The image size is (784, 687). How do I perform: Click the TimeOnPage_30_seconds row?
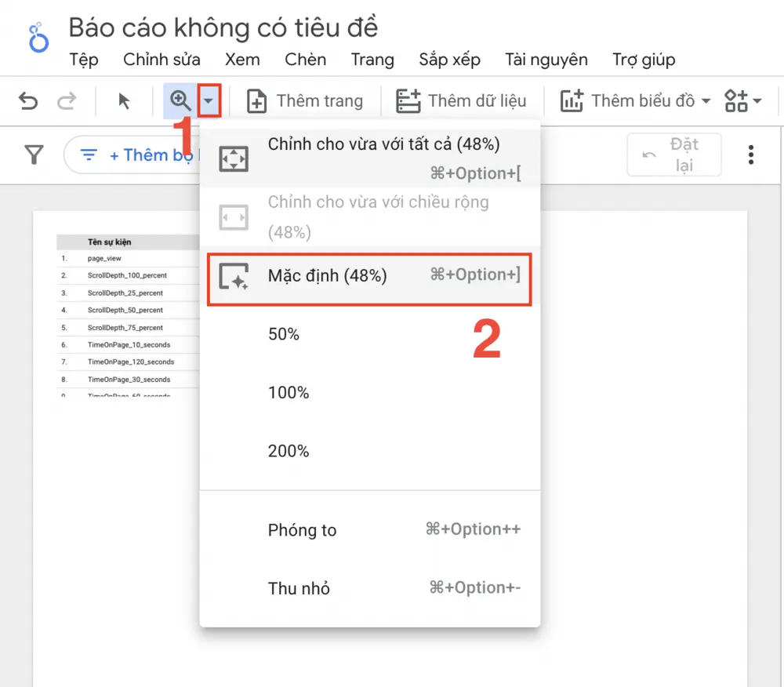(x=128, y=380)
